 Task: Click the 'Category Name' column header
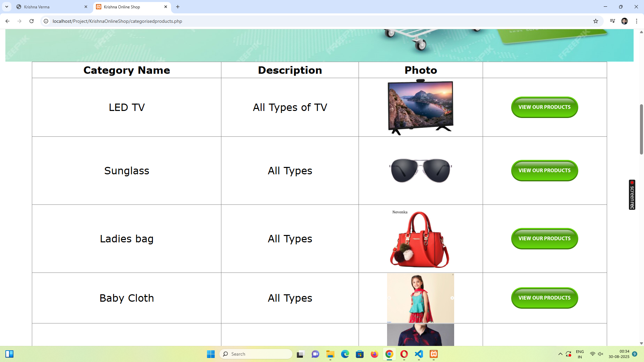(x=127, y=70)
